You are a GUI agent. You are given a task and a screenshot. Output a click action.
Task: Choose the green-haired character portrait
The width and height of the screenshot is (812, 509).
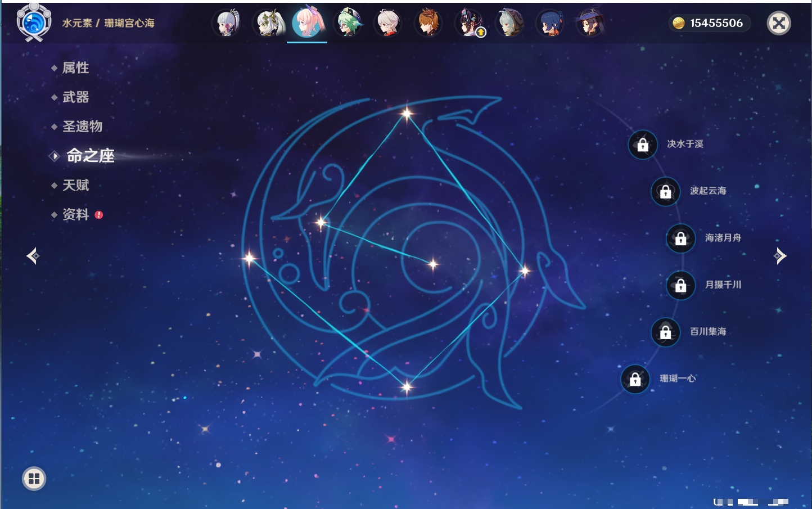[348, 24]
